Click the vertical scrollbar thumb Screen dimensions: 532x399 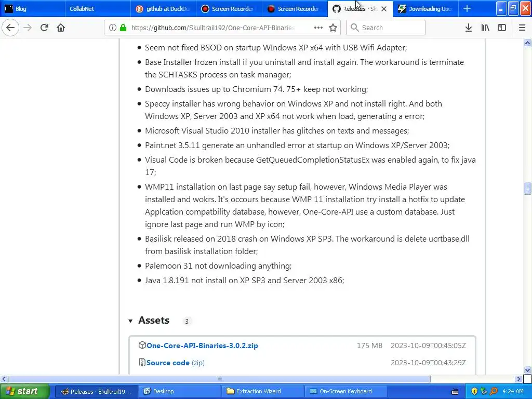click(527, 188)
